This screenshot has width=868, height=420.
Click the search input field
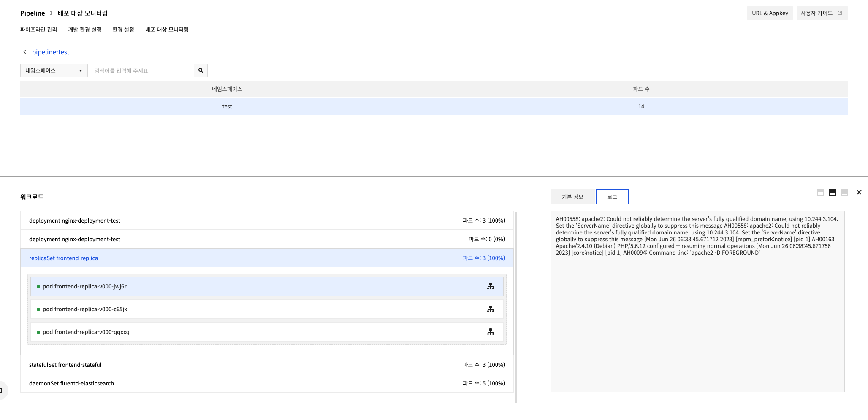pos(142,70)
